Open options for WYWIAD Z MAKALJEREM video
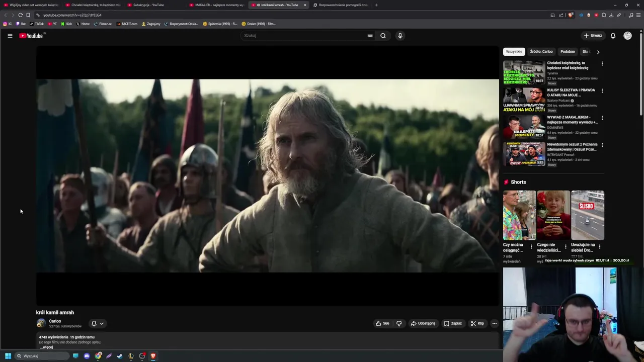The width and height of the screenshot is (644, 362). pos(602,118)
